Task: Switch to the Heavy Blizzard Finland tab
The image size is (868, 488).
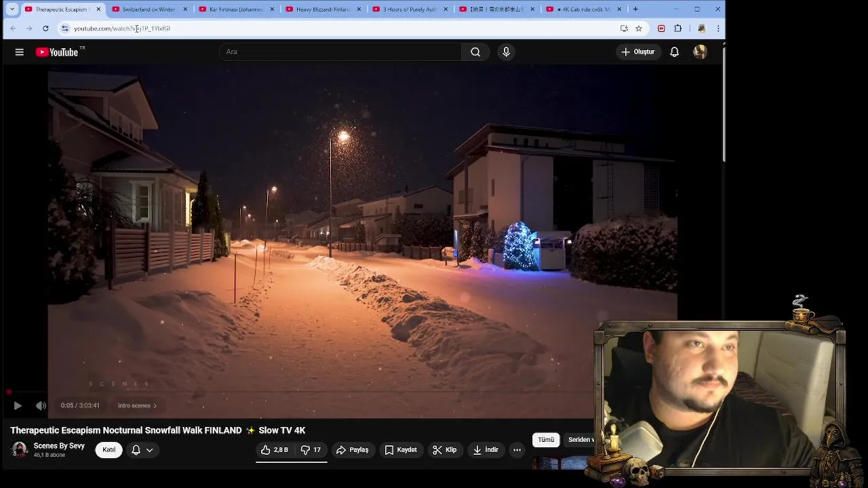Action: [x=323, y=9]
